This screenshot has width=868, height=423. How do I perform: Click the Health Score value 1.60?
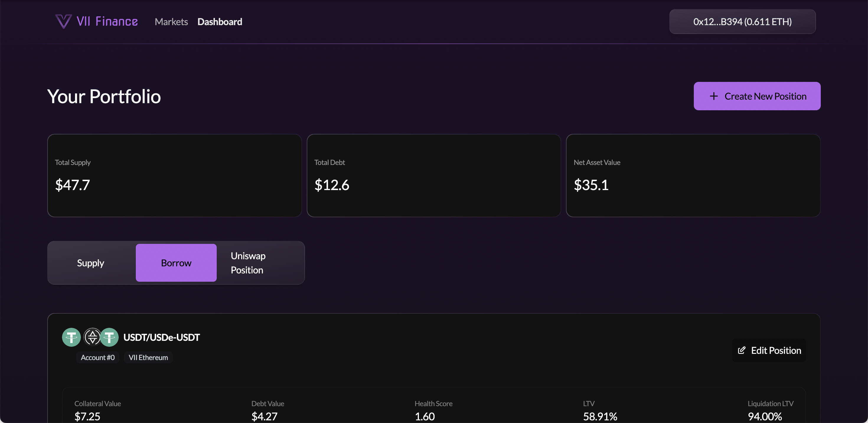click(425, 416)
